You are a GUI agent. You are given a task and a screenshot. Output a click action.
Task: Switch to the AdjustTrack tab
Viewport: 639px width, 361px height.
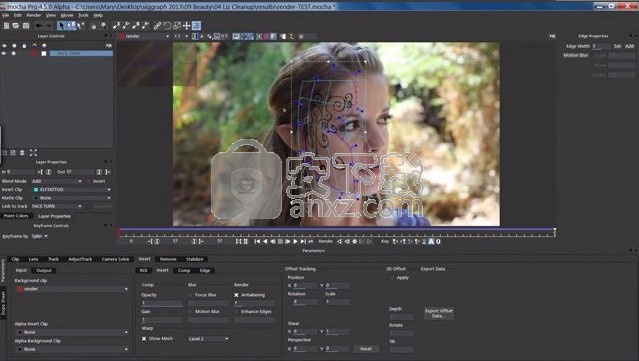pos(80,259)
